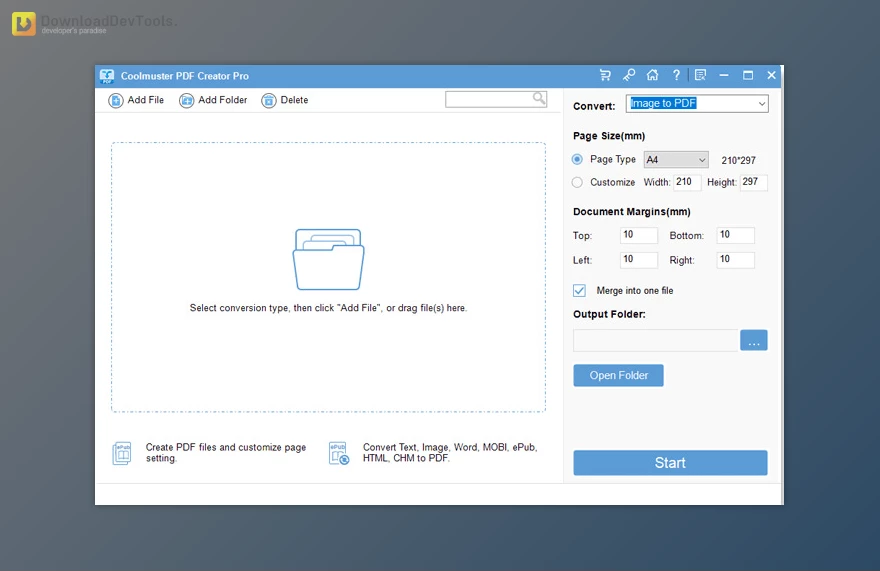Edit the Right margin field
Screen dimensions: 880x571
coord(736,259)
